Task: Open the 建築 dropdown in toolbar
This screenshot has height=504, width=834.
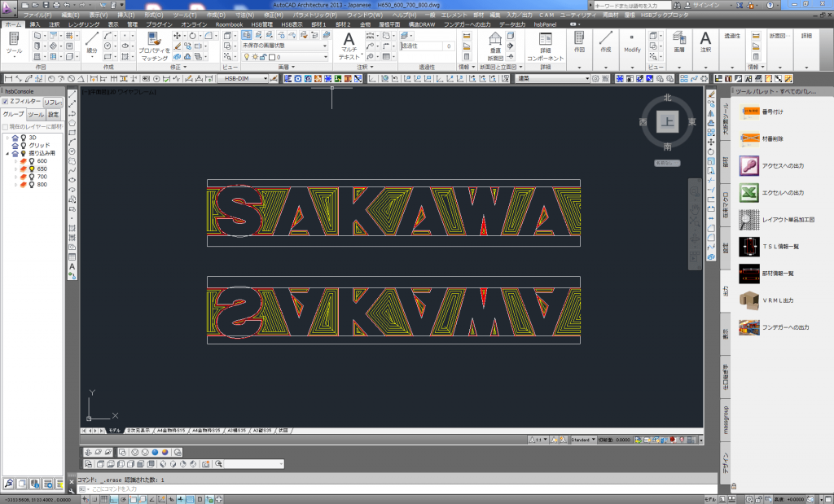Action: [553, 79]
